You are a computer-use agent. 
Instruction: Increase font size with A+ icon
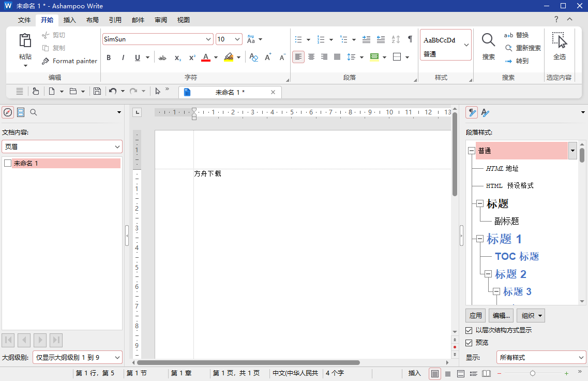[268, 57]
